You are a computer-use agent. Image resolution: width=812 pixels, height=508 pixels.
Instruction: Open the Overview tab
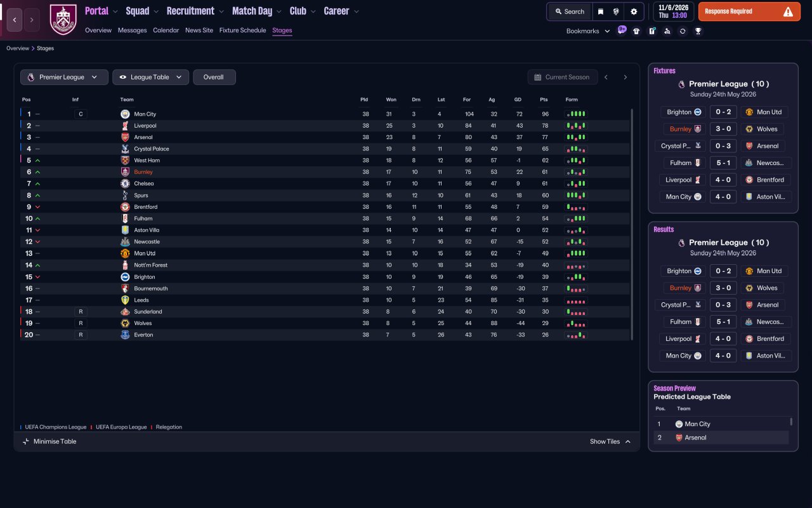(x=98, y=30)
